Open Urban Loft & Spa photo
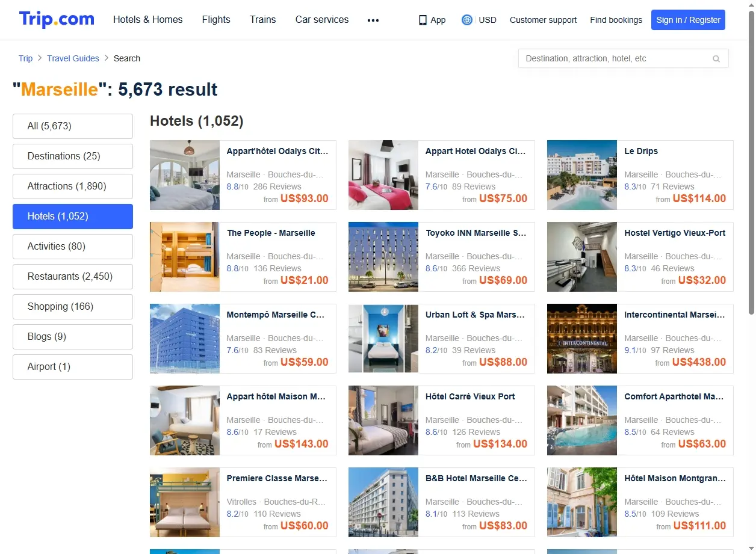Screen dimensions: 756x554 pyautogui.click(x=383, y=339)
